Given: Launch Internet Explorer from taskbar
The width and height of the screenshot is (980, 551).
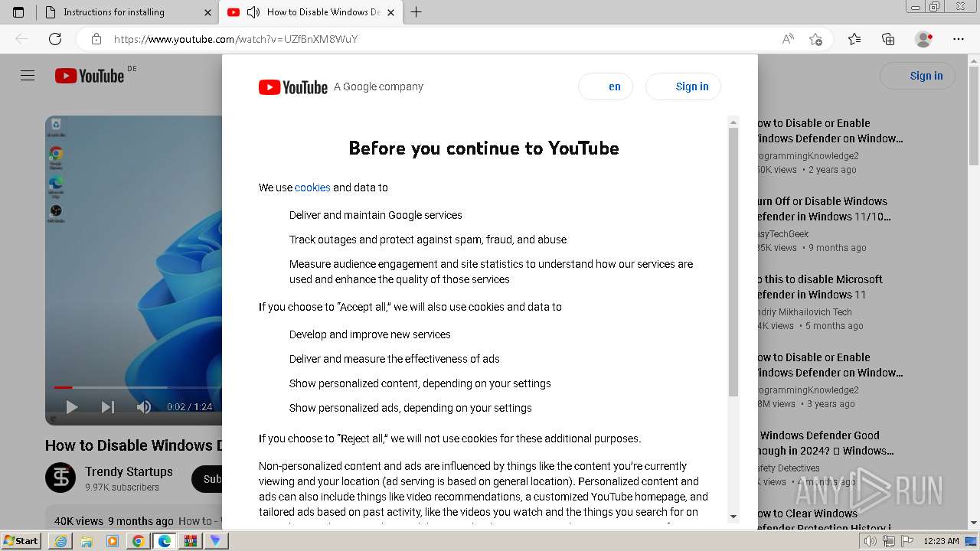Looking at the screenshot, I should (60, 541).
